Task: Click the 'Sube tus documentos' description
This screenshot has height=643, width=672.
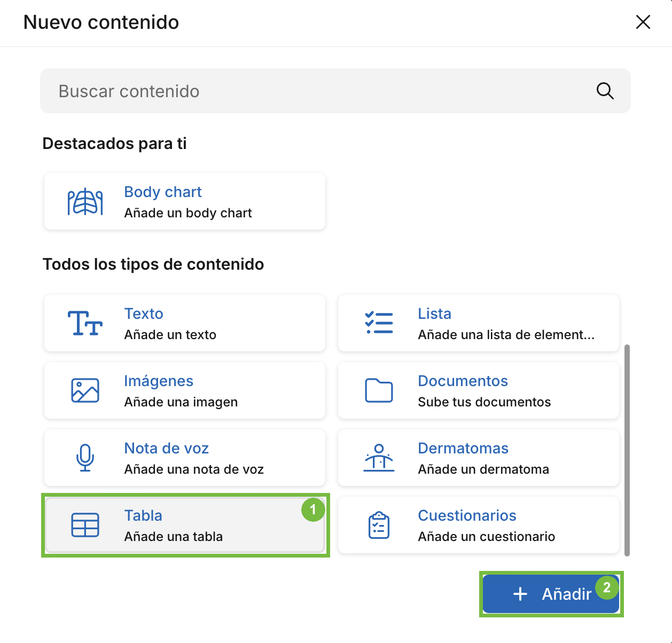Action: click(484, 402)
